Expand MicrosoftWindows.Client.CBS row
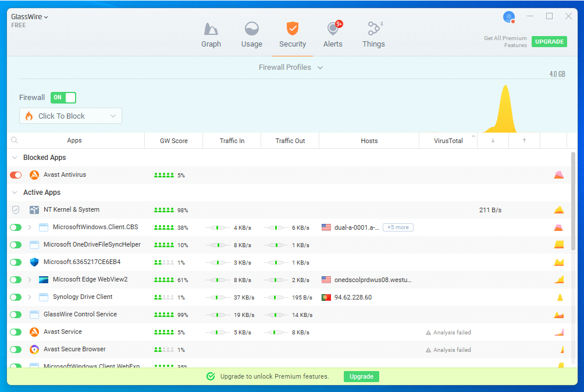This screenshot has width=584, height=392. [30, 227]
